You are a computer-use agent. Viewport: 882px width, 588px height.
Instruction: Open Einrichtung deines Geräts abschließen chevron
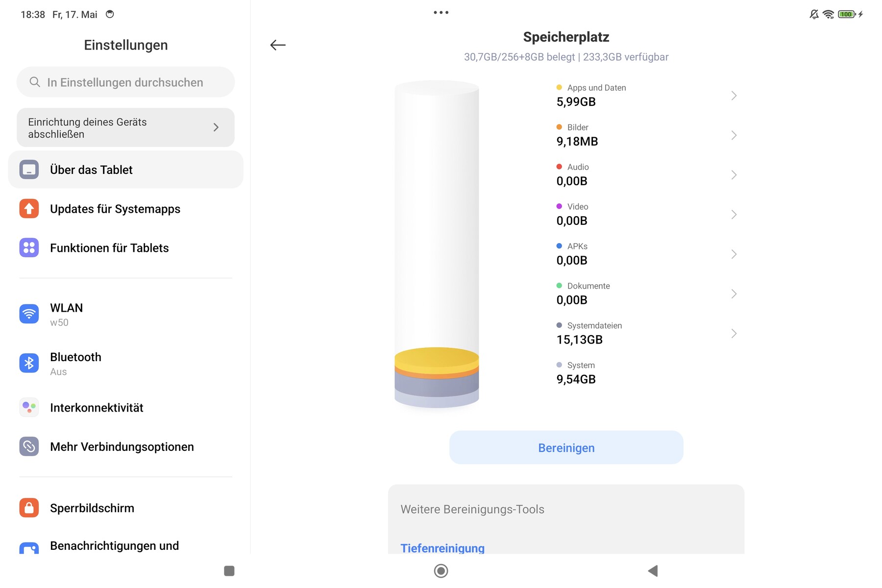point(216,127)
